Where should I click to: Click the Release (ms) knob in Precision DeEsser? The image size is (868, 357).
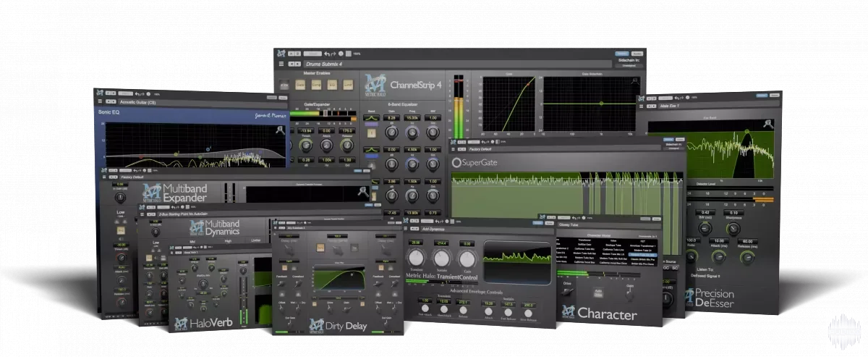click(747, 259)
